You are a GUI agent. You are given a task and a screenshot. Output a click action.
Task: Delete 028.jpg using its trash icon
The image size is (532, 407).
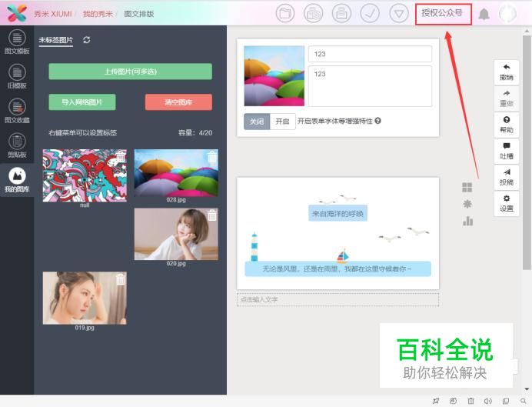(x=212, y=156)
